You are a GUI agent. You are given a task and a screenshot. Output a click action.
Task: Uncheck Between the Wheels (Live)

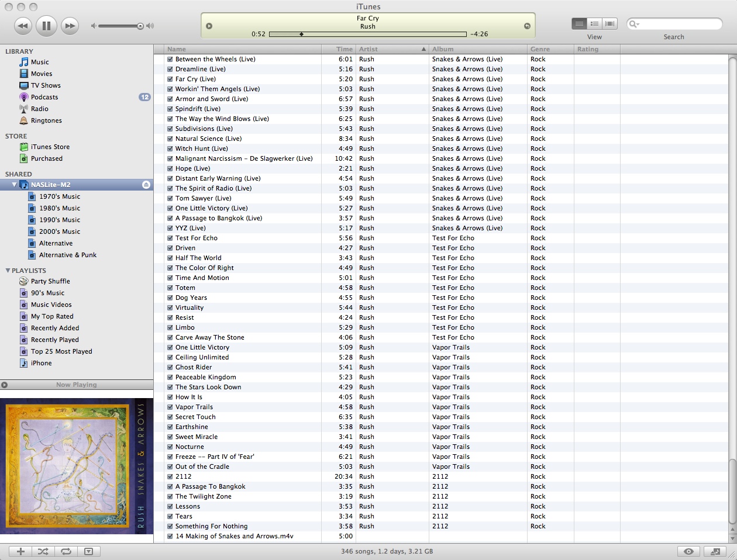point(170,59)
